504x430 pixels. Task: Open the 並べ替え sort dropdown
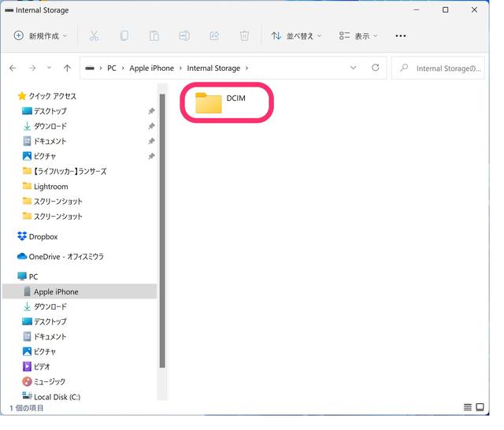click(x=296, y=35)
